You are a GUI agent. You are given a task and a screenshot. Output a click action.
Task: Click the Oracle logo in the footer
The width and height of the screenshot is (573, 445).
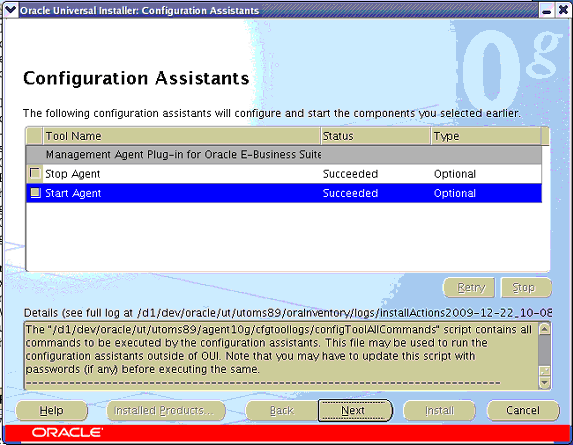67,433
